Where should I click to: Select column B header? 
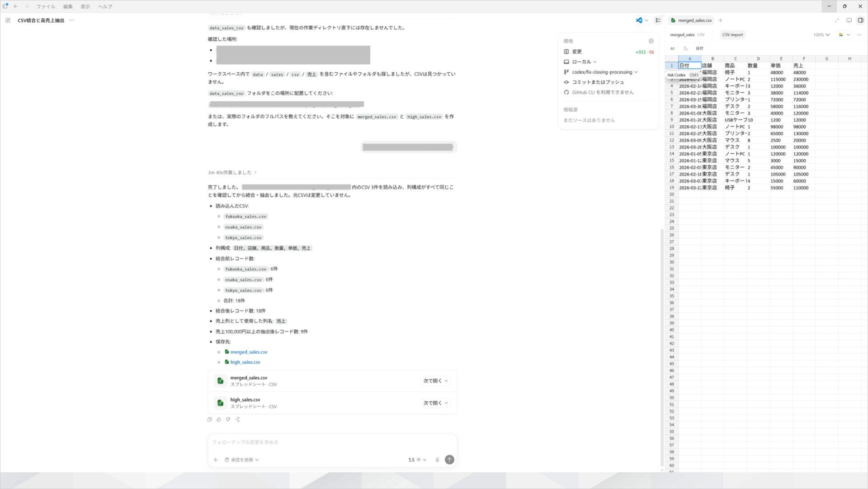712,59
